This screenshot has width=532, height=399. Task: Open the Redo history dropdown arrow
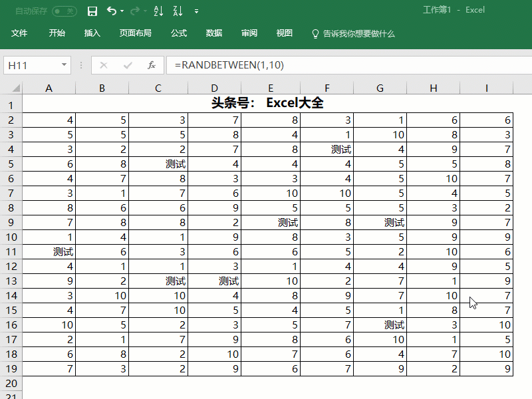145,11
